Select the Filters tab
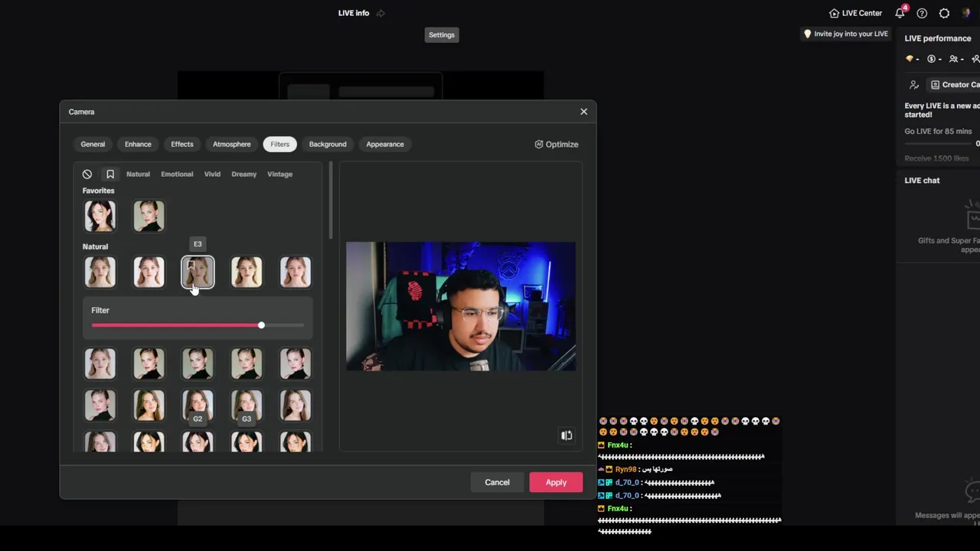 279,144
